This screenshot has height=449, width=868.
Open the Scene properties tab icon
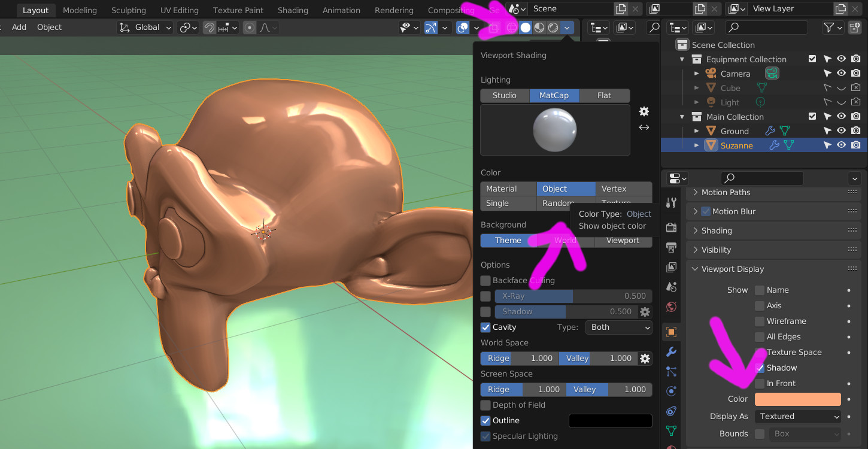coord(671,287)
